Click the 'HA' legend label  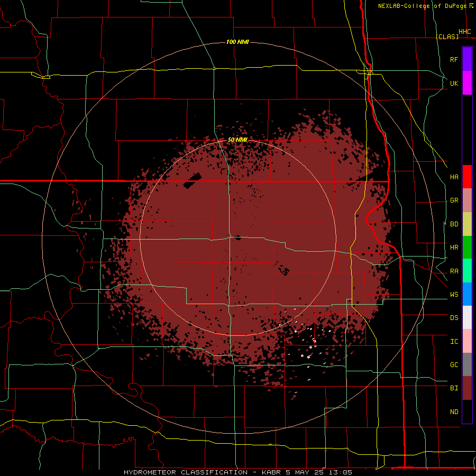pos(454,177)
